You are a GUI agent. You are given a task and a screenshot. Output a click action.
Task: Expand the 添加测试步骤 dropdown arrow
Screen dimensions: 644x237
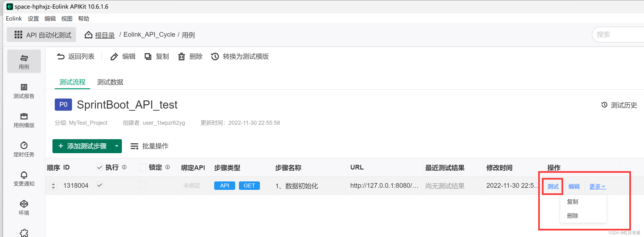[117, 146]
